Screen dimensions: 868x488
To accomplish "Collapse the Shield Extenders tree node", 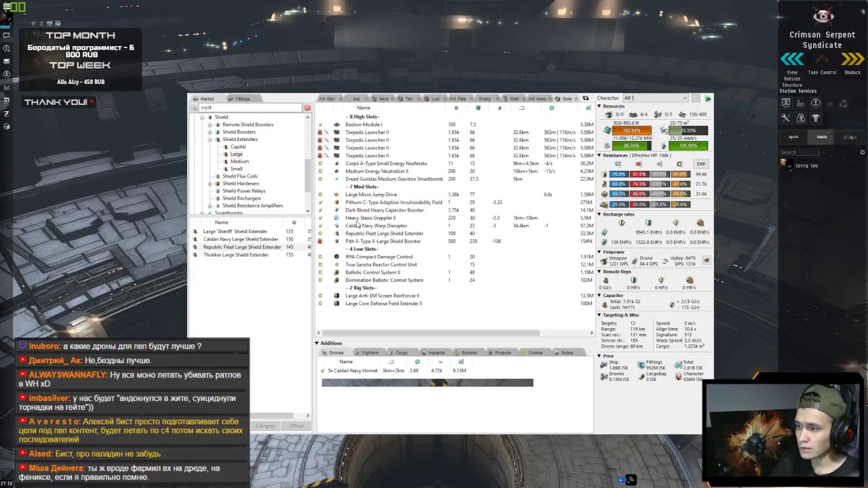I will [210, 140].
